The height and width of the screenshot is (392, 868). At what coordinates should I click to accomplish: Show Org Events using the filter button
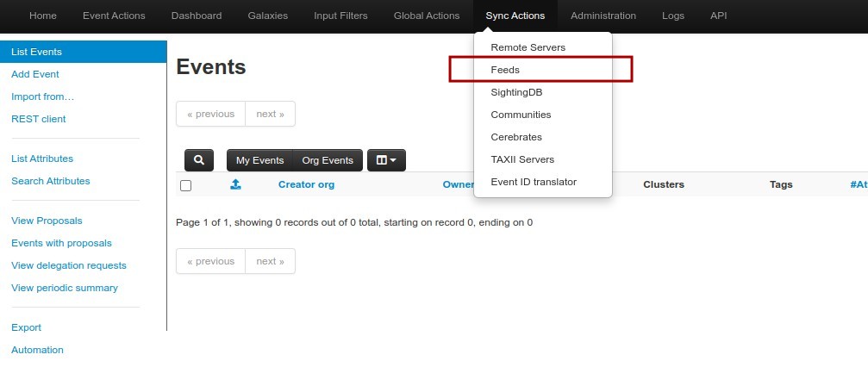pos(328,160)
